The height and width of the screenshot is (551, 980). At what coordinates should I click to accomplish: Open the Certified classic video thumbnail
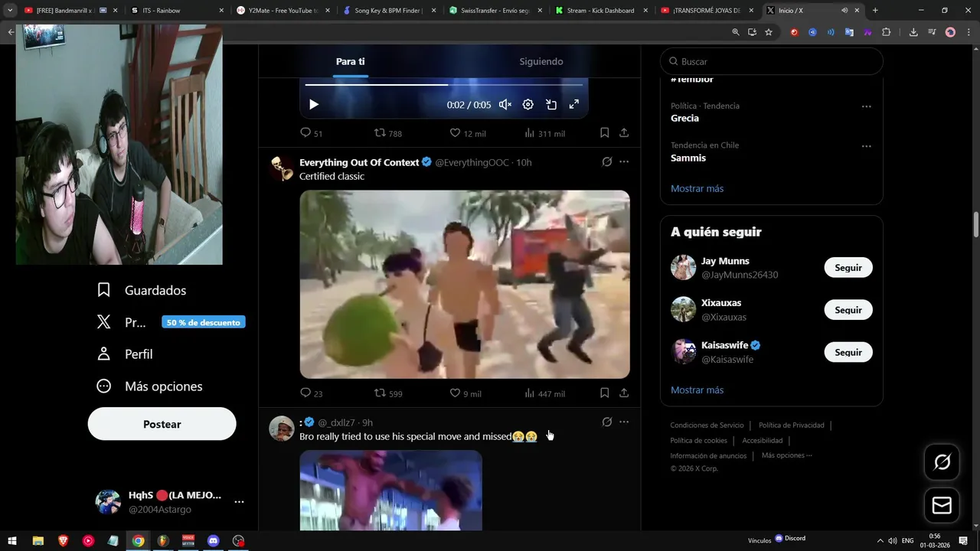click(x=465, y=284)
